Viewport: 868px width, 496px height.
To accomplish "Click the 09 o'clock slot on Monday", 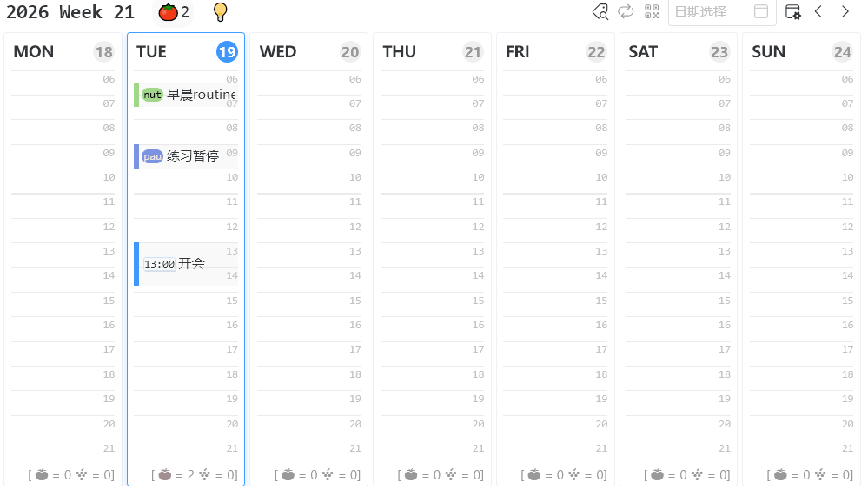I will [63, 156].
